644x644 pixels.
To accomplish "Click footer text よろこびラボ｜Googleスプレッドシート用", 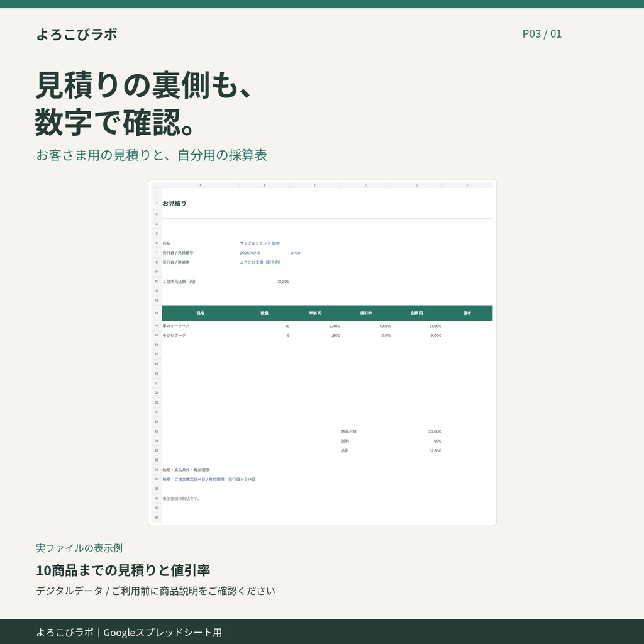I will (129, 632).
